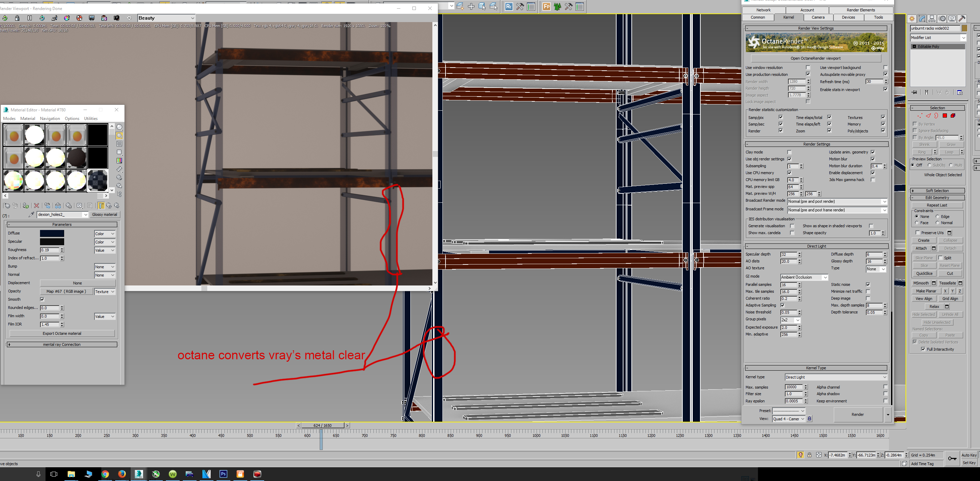The height and width of the screenshot is (481, 980).
Task: Switch to the Camera tab
Action: pyautogui.click(x=818, y=17)
